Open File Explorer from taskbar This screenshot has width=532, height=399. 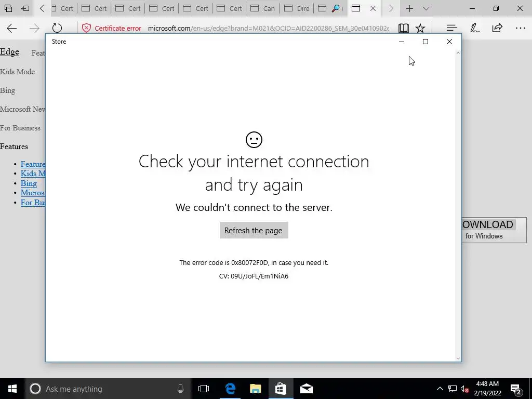click(256, 389)
